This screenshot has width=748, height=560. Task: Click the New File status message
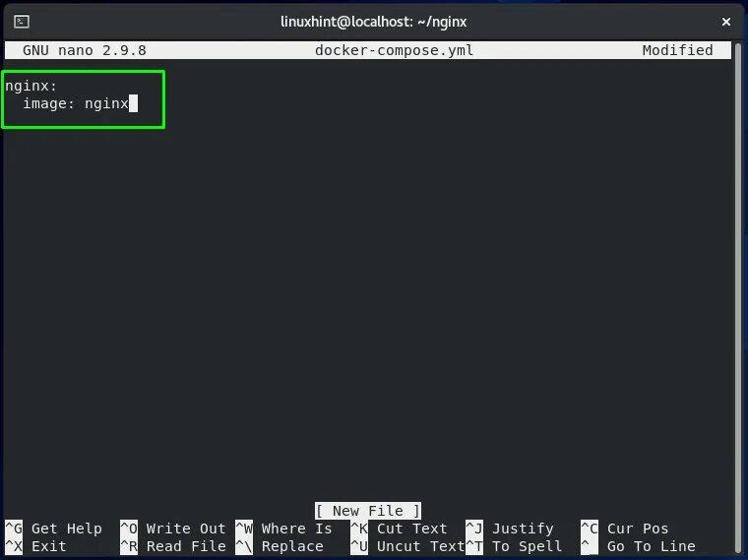click(x=368, y=511)
